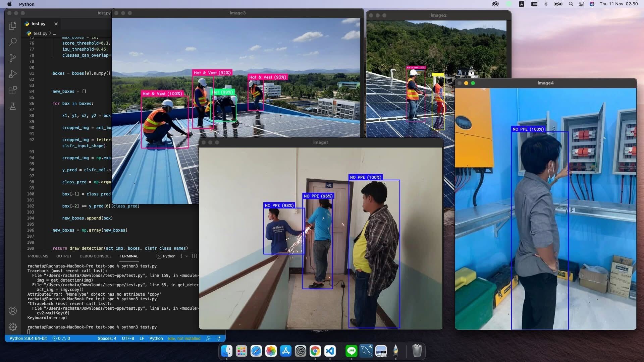The height and width of the screenshot is (362, 644).
Task: Open the new terminal launch profile dropdown
Action: click(187, 256)
